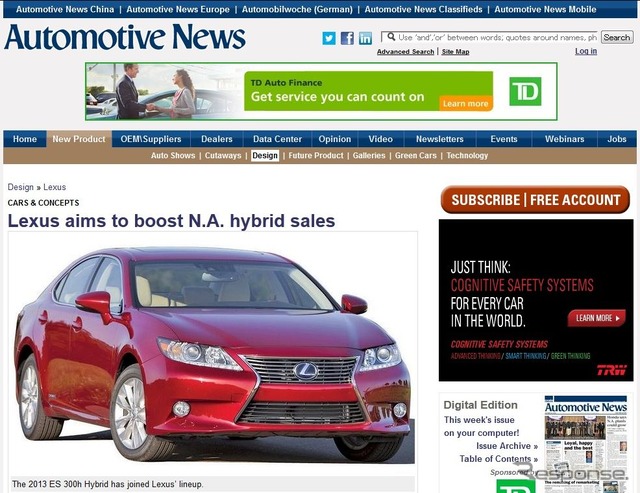Select the Design submenu item

[265, 155]
